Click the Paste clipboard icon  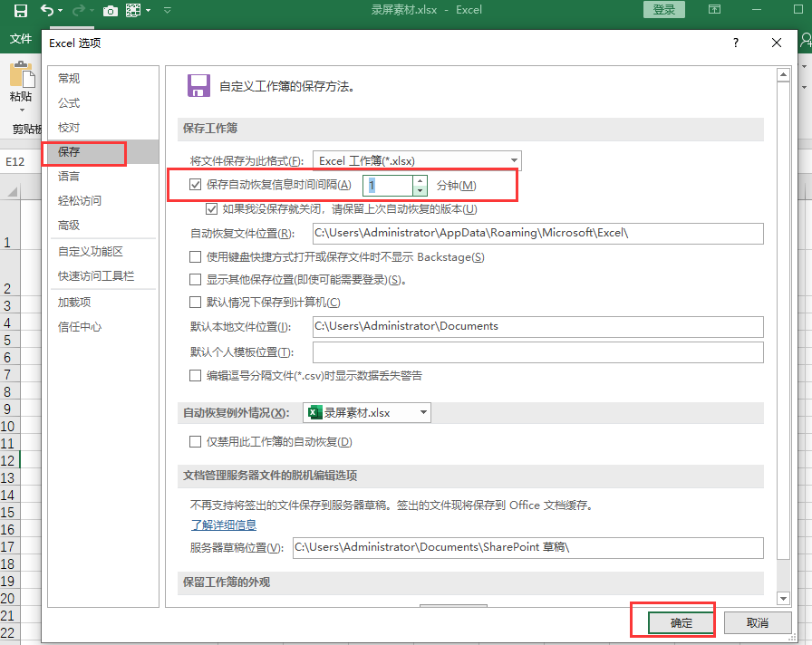pyautogui.click(x=22, y=74)
